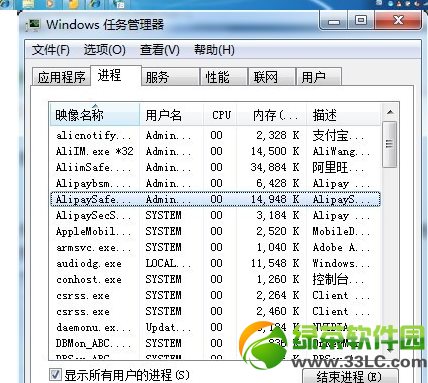Switch to the 联网 tab
The height and width of the screenshot is (383, 428).
(272, 77)
